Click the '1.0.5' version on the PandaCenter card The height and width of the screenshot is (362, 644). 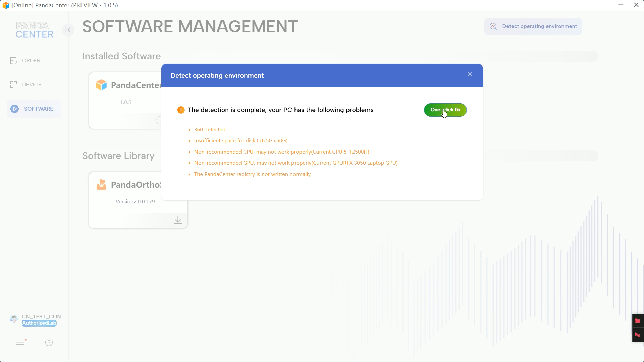point(125,102)
